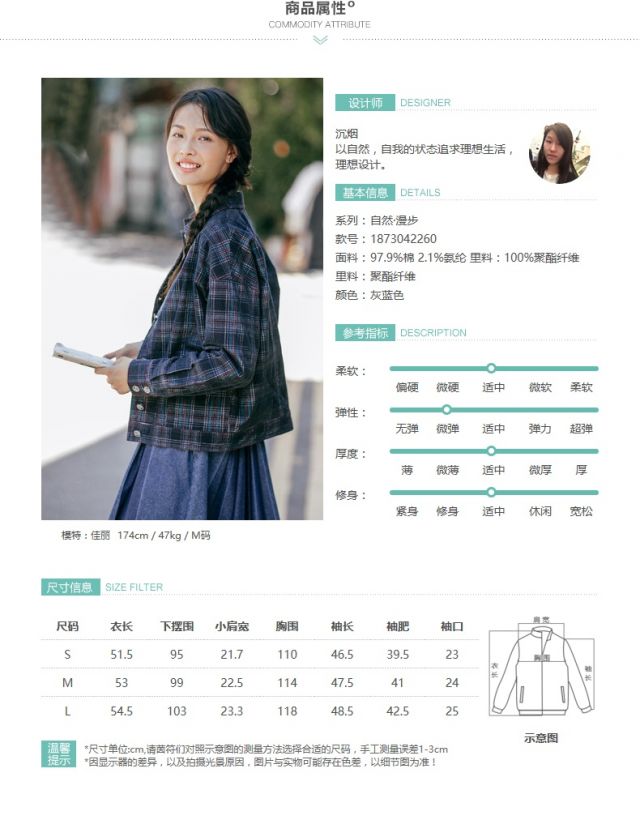Viewport: 640px width, 824px height.
Task: Click the 修身 fit slider knob
Action: pos(491,492)
